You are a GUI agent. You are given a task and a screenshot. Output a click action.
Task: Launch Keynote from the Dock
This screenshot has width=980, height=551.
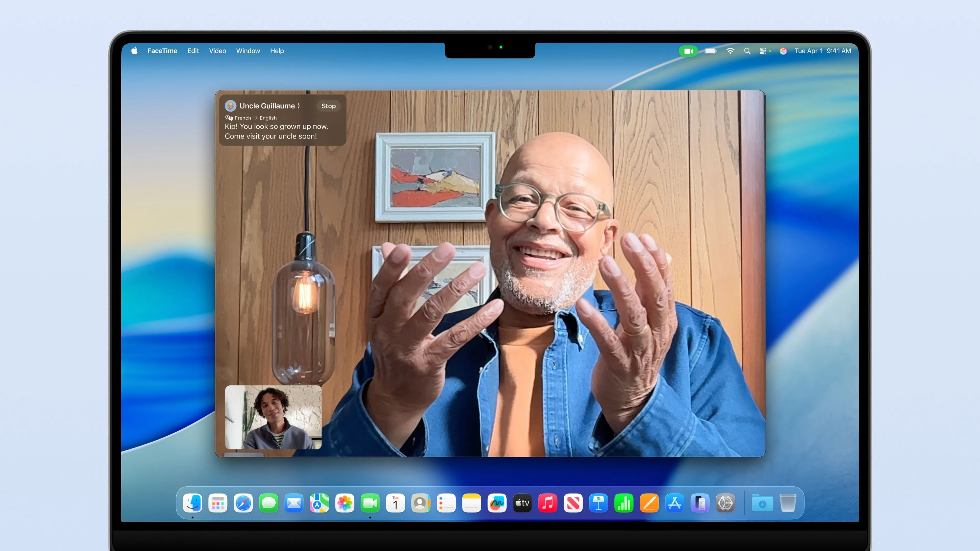tap(598, 504)
